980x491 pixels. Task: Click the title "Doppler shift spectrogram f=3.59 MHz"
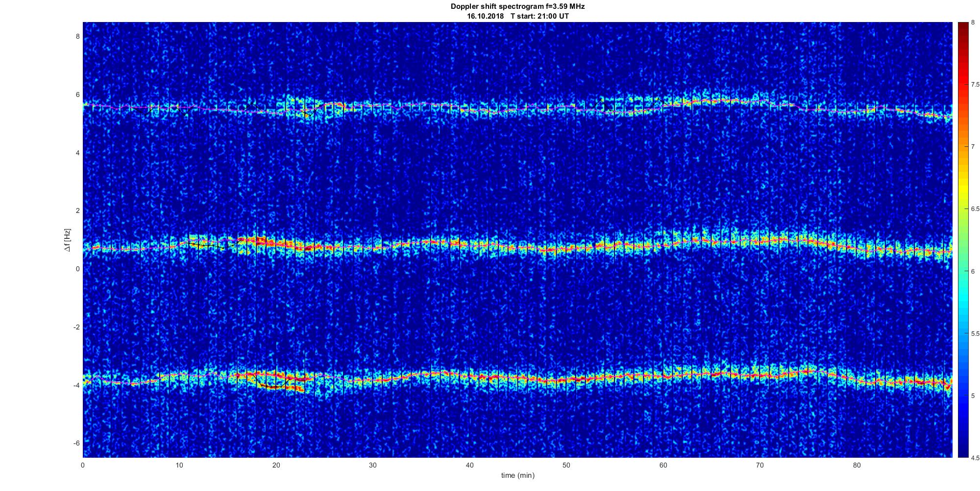click(517, 6)
